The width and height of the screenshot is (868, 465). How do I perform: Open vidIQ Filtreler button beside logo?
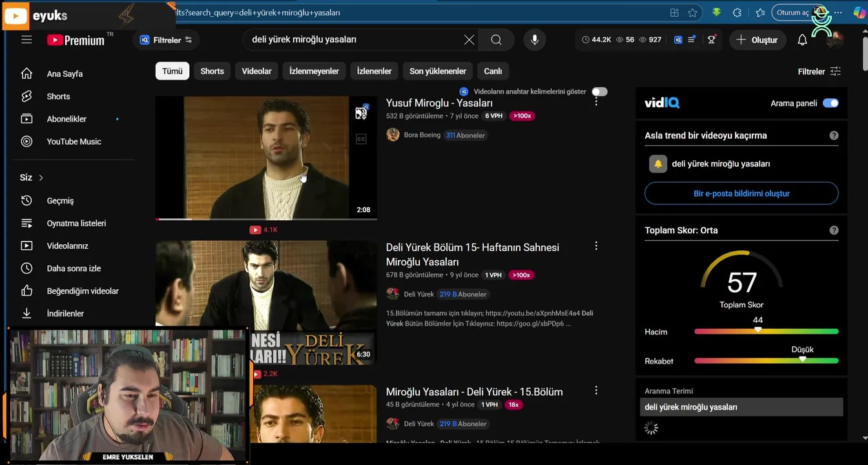(x=166, y=40)
